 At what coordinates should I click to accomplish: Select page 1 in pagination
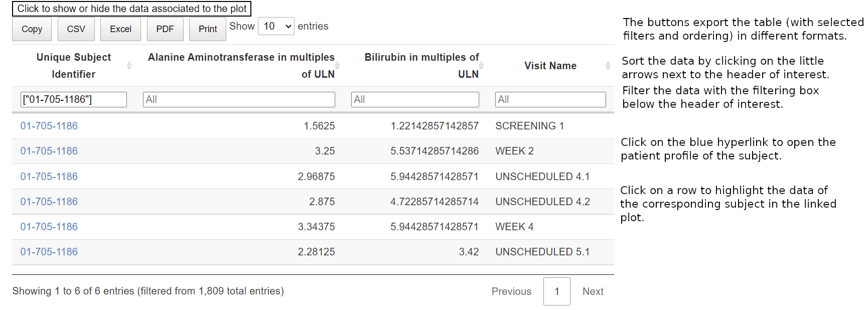(x=557, y=291)
